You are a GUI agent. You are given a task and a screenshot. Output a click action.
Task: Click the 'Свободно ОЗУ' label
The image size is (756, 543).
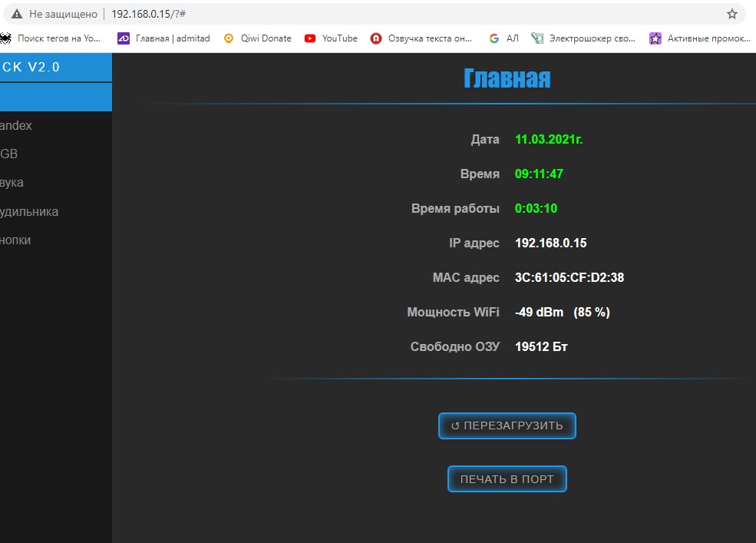[x=455, y=346]
